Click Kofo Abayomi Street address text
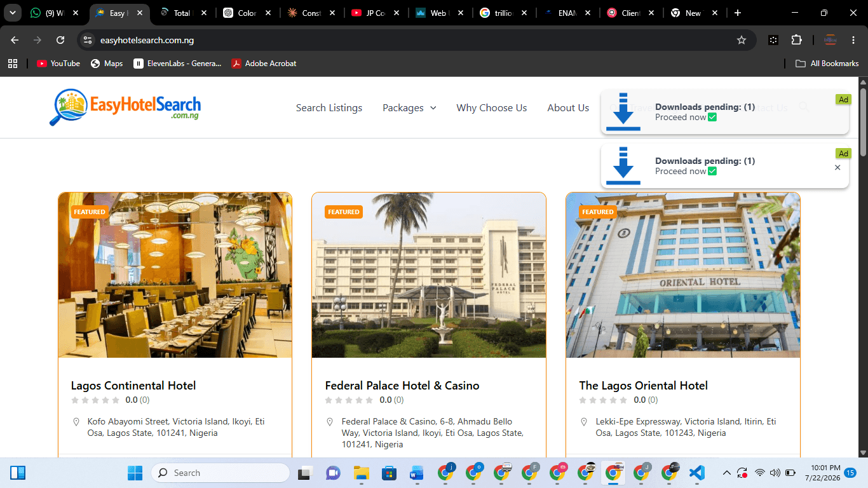868x488 pixels. pos(176,427)
